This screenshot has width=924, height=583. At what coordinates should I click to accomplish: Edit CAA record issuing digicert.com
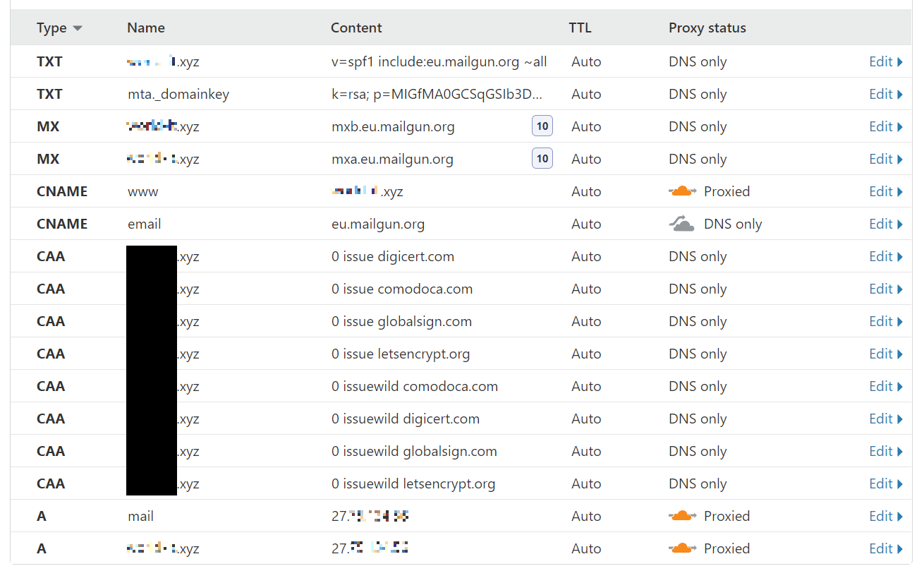pyautogui.click(x=885, y=256)
